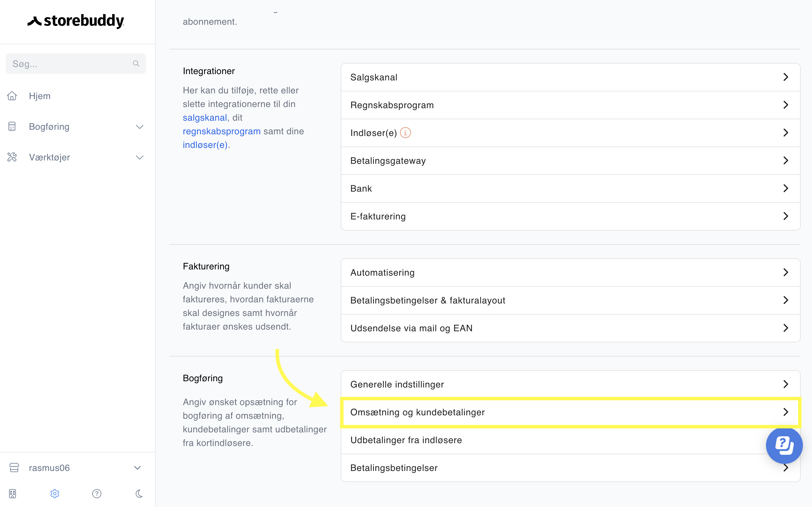Click the Bogføring calculator icon
The width and height of the screenshot is (812, 507).
click(x=12, y=126)
